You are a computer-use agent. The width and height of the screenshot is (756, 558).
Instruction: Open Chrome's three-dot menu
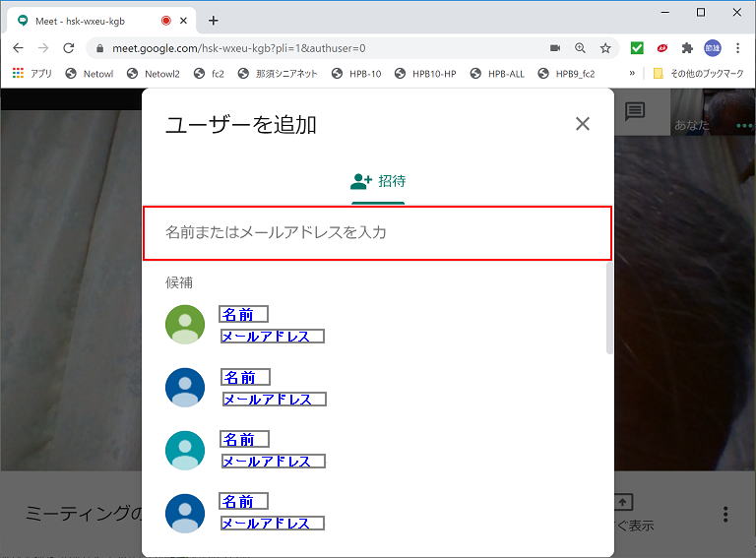pyautogui.click(x=737, y=47)
